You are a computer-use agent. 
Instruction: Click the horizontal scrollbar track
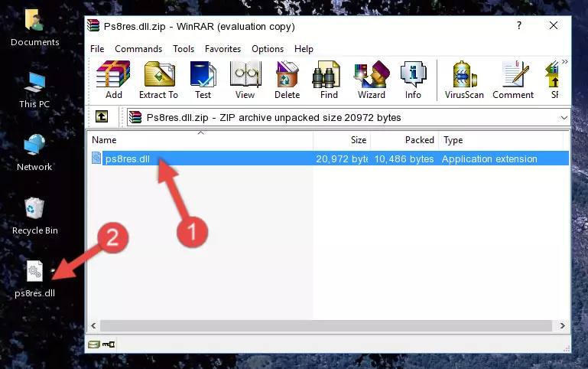click(326, 326)
